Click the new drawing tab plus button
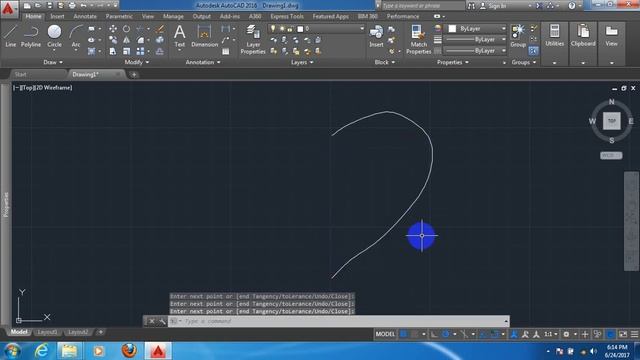 (x=134, y=75)
